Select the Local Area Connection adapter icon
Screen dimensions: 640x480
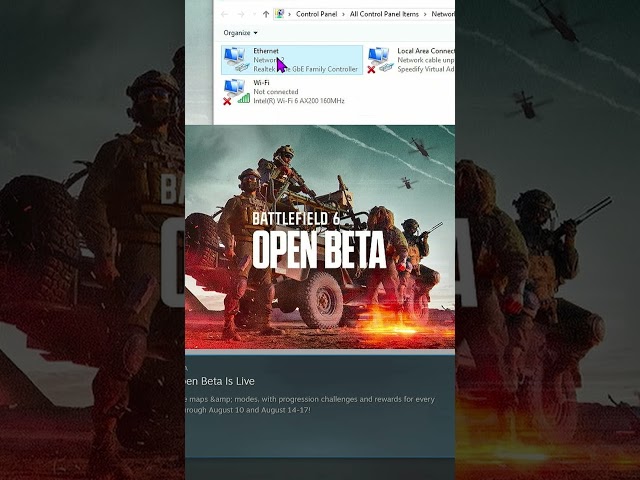380,60
